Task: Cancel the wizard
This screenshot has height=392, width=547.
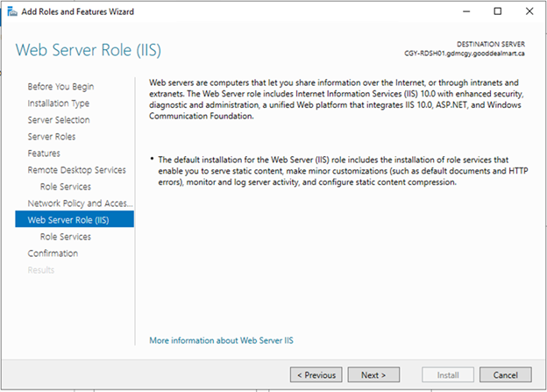Action: [x=506, y=374]
